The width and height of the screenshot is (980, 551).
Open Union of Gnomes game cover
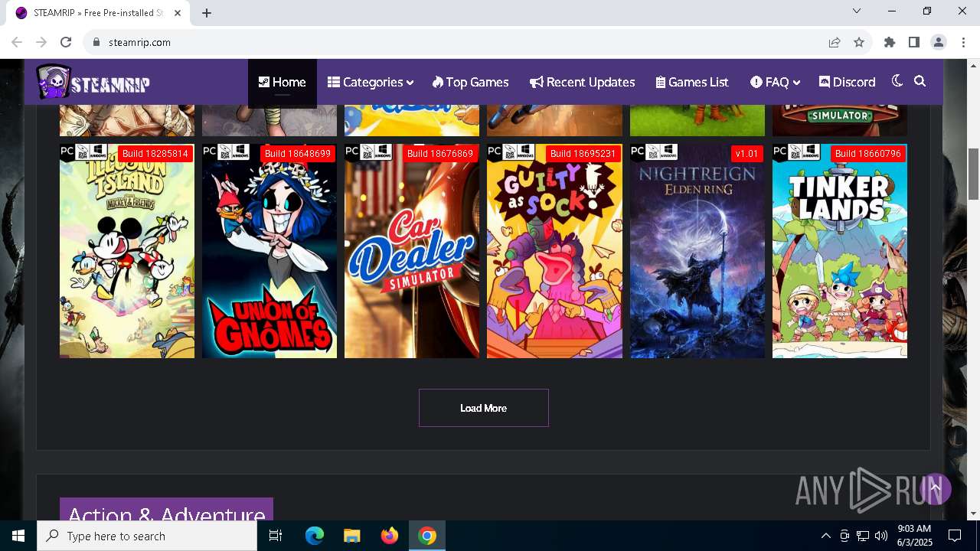click(269, 251)
